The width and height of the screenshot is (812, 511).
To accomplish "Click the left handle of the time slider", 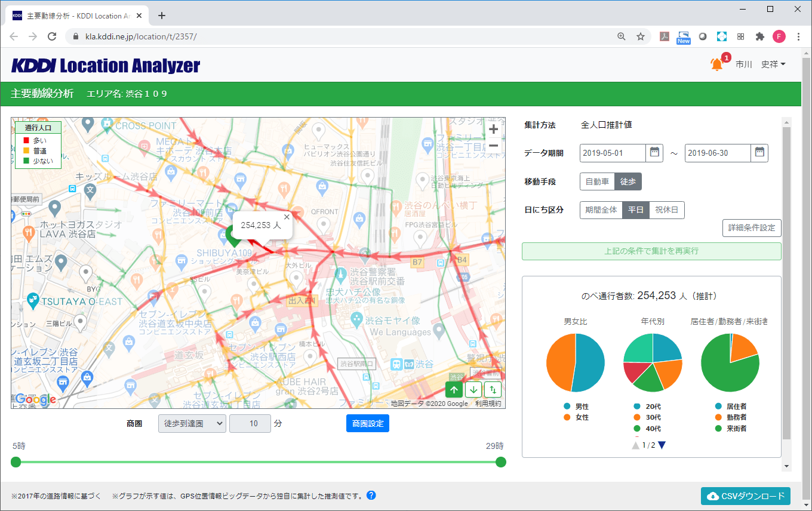I will 16,462.
